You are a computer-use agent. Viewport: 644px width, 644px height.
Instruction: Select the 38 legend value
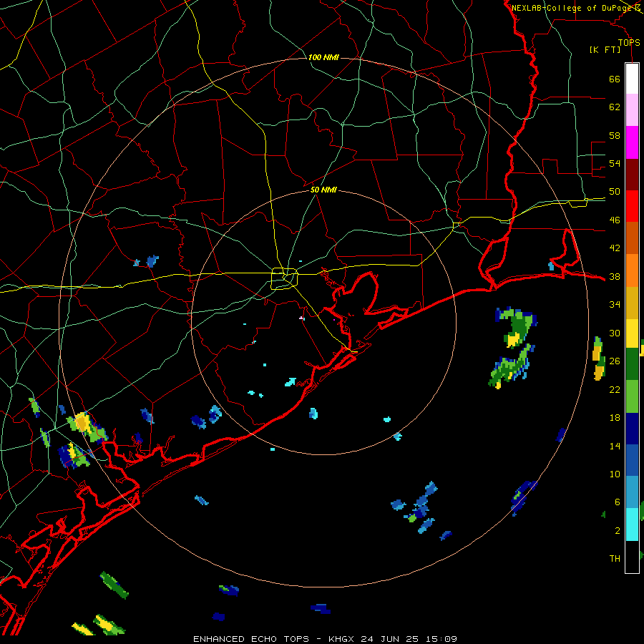point(615,276)
